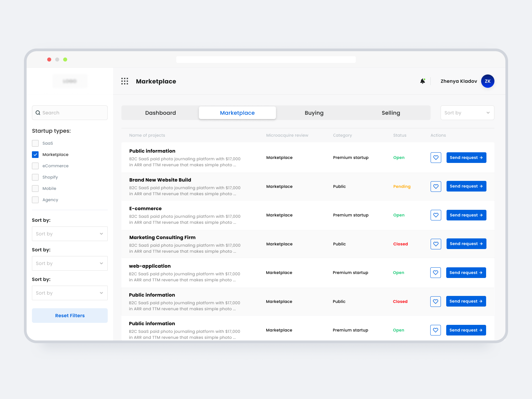Screen dimensions: 532x399
Task: Open the web-application project title
Action: click(150, 266)
